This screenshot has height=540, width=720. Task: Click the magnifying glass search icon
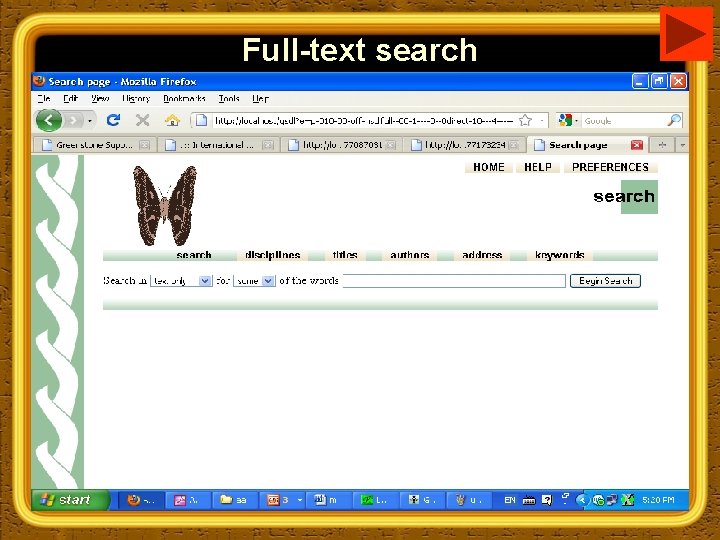[x=674, y=120]
